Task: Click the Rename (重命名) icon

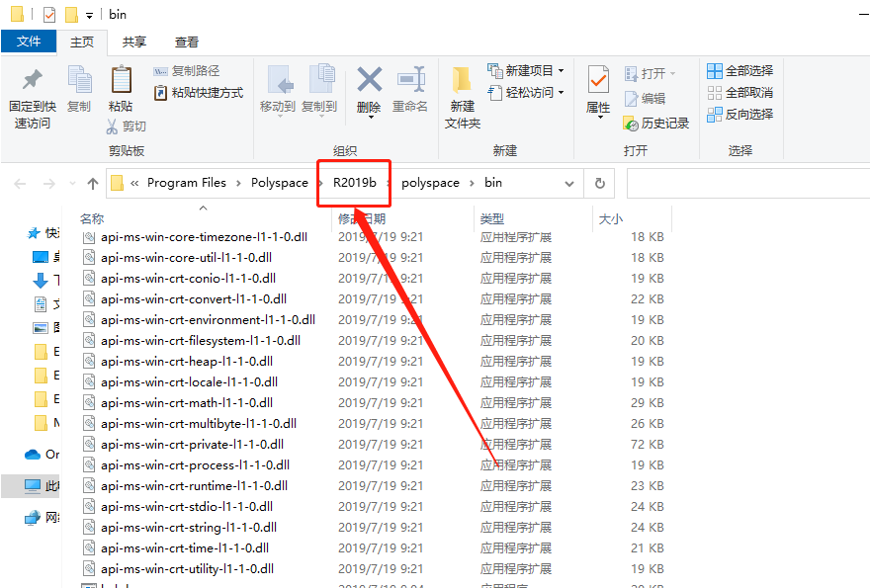Action: coord(410,80)
